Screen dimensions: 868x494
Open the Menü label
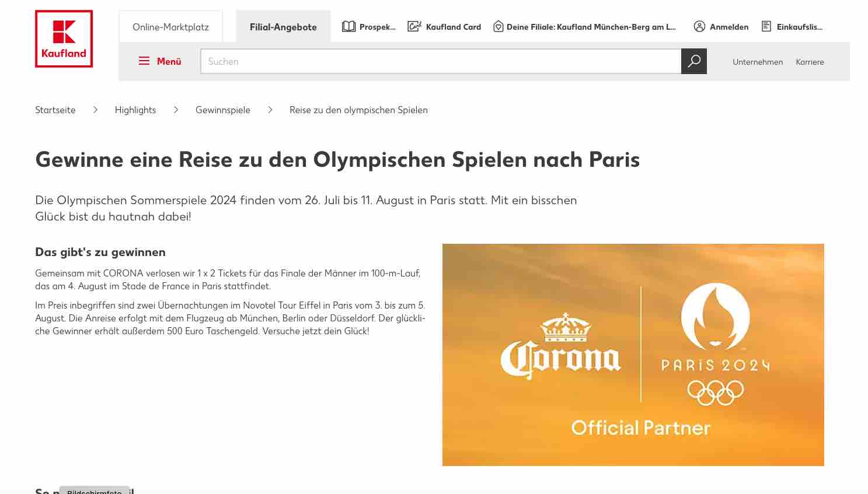[x=169, y=61]
